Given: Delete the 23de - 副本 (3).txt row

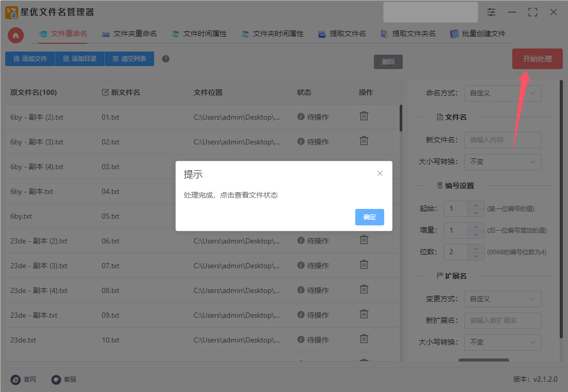Looking at the screenshot, I should (x=364, y=265).
